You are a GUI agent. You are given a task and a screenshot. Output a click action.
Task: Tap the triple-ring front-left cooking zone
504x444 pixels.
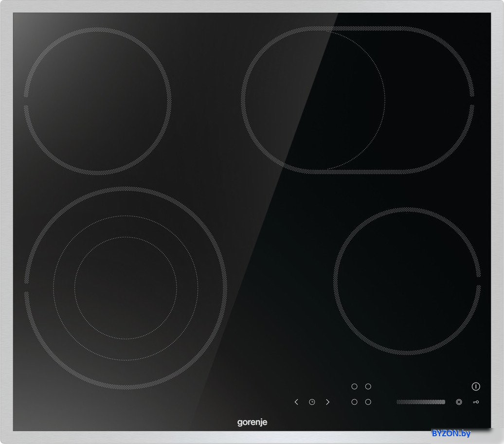click(x=126, y=288)
